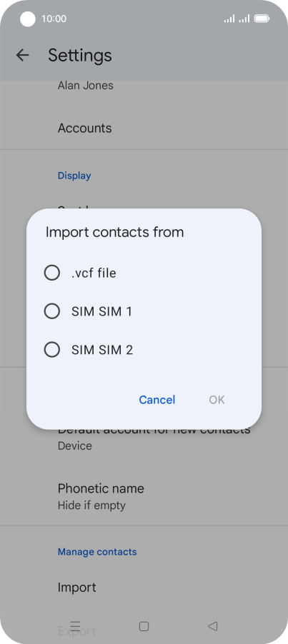The image size is (288, 644).
Task: Tap the 10:00 clock in status bar
Action: (x=54, y=19)
